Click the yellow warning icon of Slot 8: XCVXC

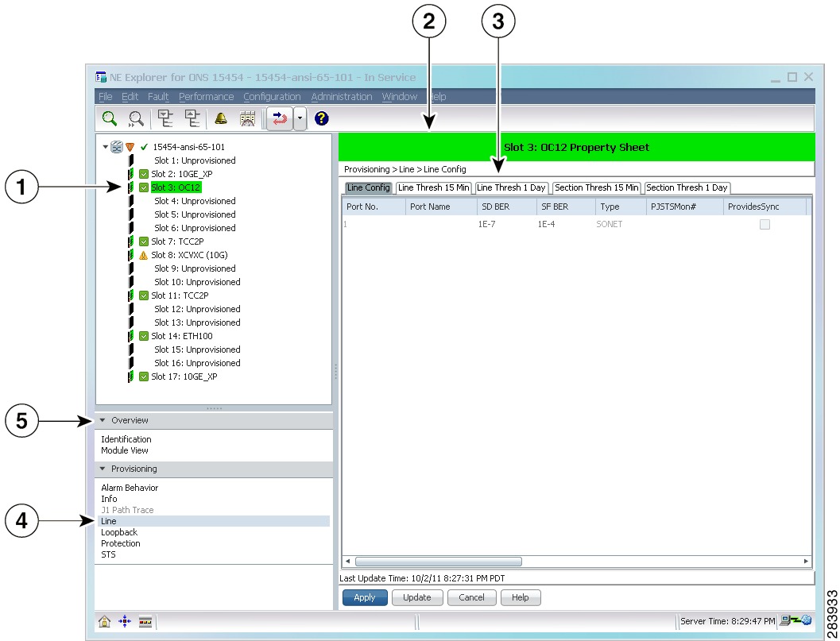coord(144,255)
